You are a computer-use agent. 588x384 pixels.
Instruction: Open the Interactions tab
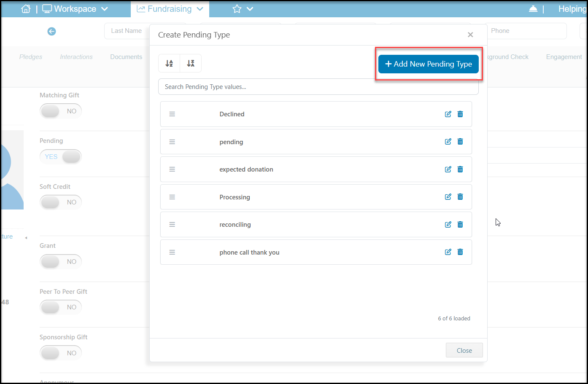76,57
